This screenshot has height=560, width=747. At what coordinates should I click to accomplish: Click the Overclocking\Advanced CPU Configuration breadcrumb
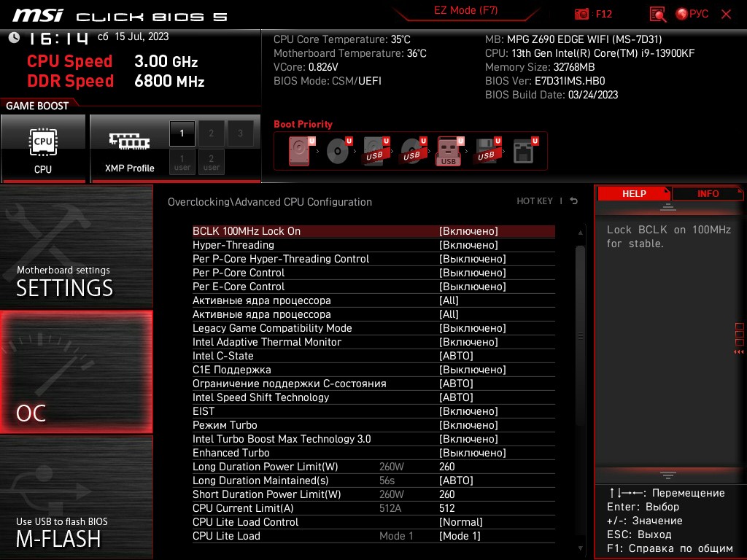(270, 202)
